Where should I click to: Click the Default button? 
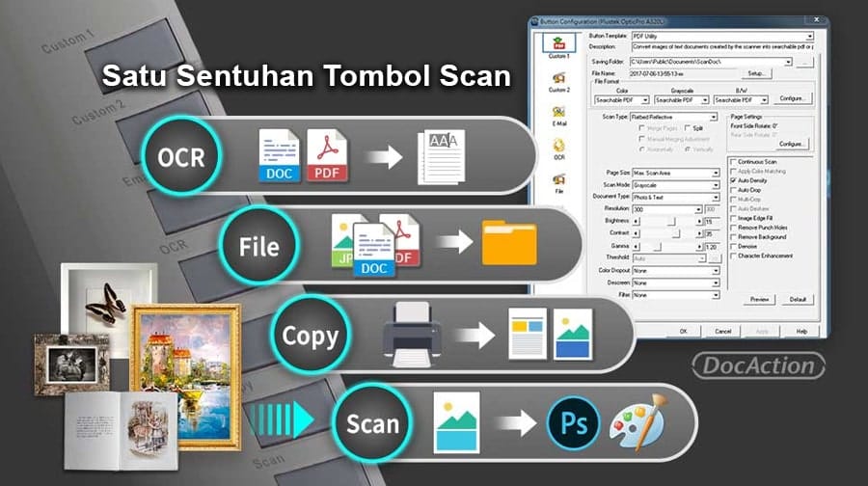tap(798, 300)
